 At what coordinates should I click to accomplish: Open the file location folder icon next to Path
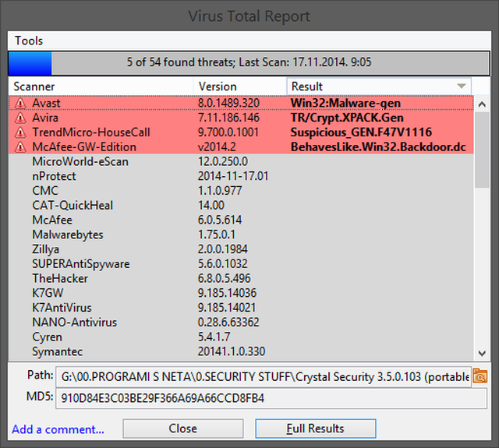click(480, 376)
